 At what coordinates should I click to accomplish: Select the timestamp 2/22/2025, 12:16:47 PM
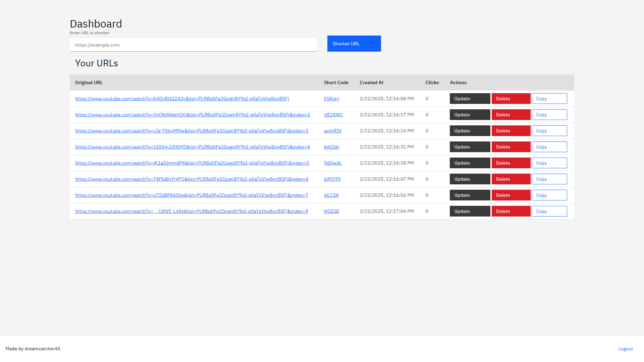(387, 179)
